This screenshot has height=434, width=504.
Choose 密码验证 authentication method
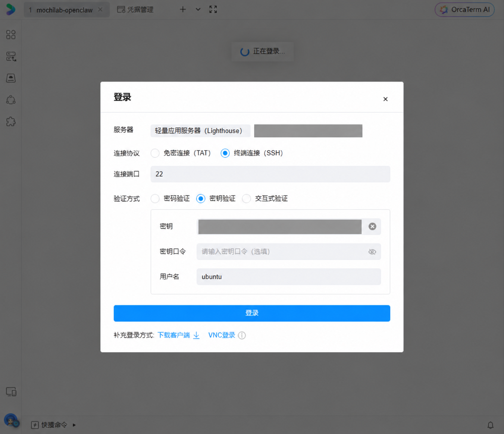click(155, 198)
